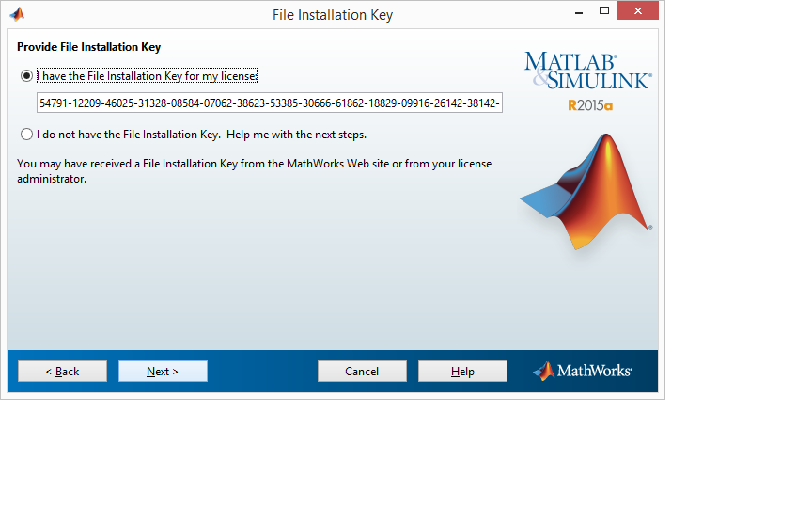
Task: Click the MATLAB & Simulink logo
Action: [587, 71]
